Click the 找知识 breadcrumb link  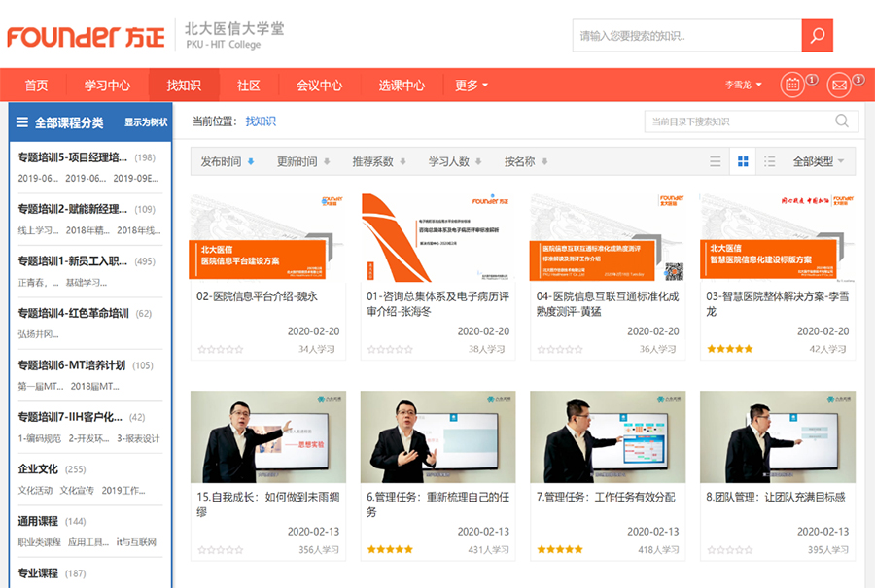[261, 121]
